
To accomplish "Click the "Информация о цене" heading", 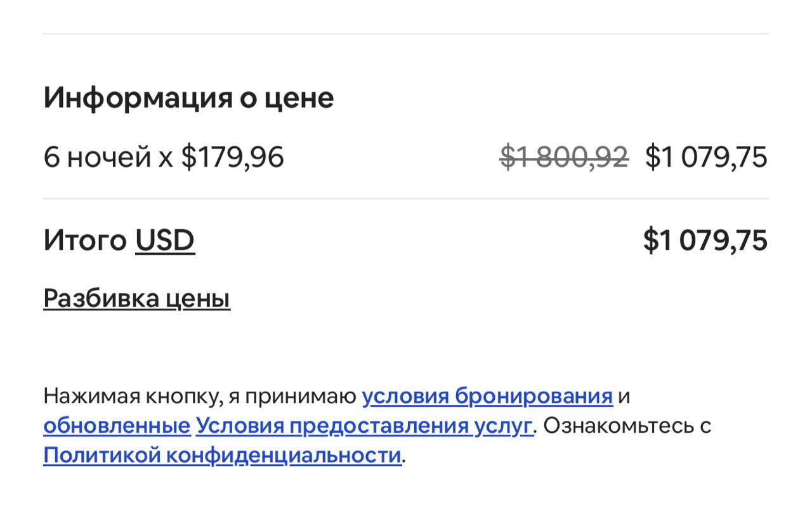I will (188, 98).
